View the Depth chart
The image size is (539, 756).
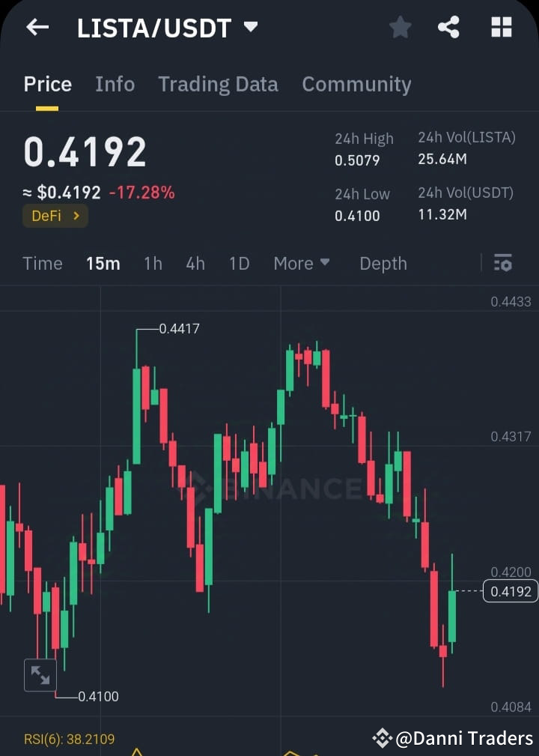[x=383, y=263]
